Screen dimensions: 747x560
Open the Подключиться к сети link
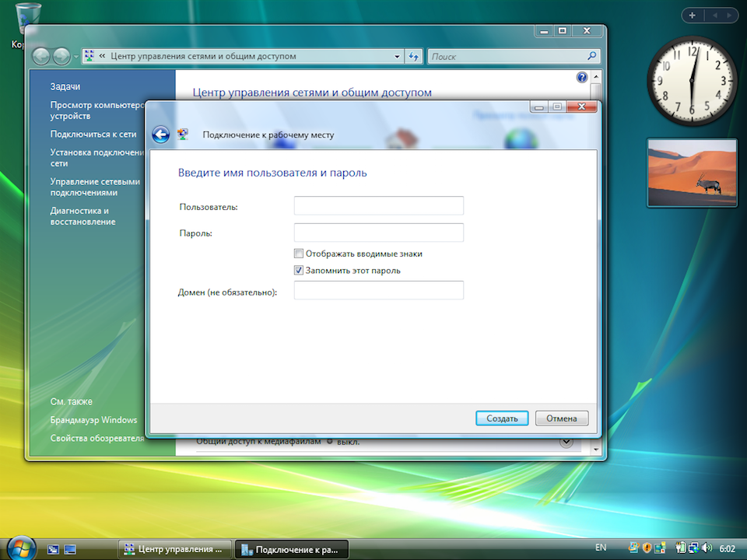[x=93, y=135]
